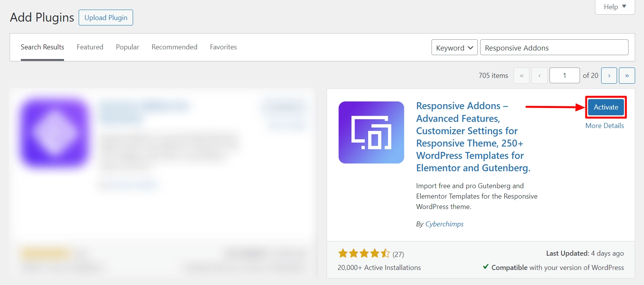Click the current page number field
The height and width of the screenshot is (285, 644).
pos(565,76)
